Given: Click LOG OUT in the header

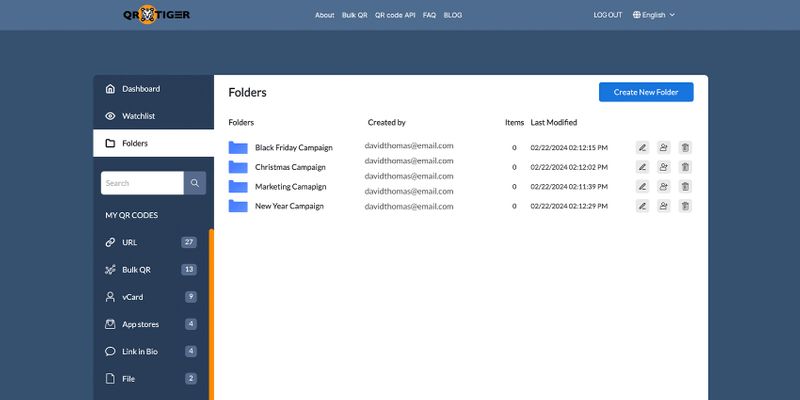Looking at the screenshot, I should [608, 15].
